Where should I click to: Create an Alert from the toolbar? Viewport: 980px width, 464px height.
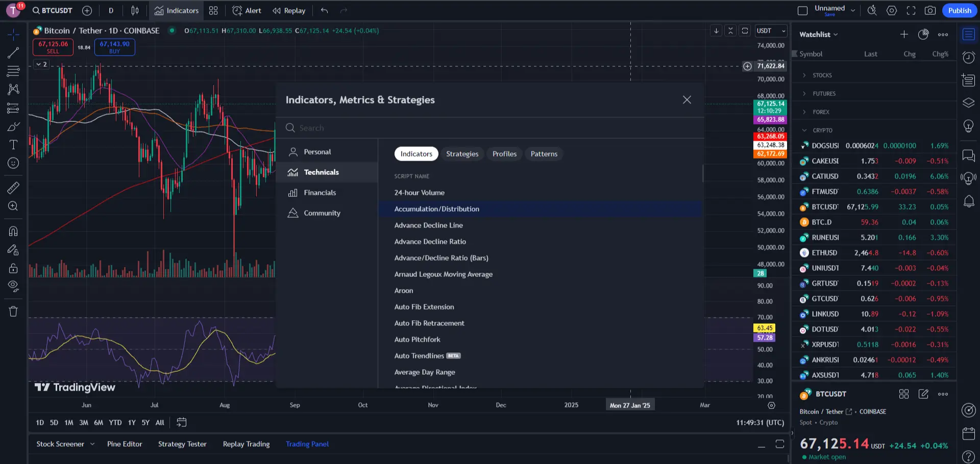247,11
